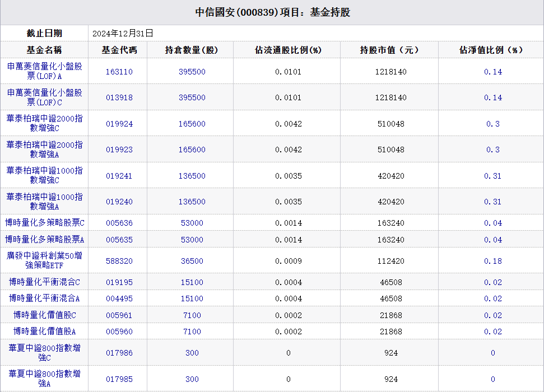Click net value ratio 0.04 for fund 005636
Image resolution: width=544 pixels, height=392 pixels.
click(492, 223)
